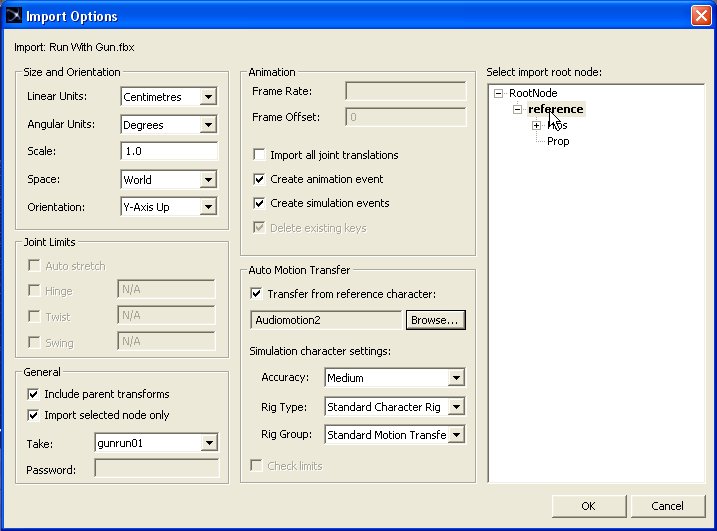
Task: Select RootNode in the tree
Action: click(533, 93)
